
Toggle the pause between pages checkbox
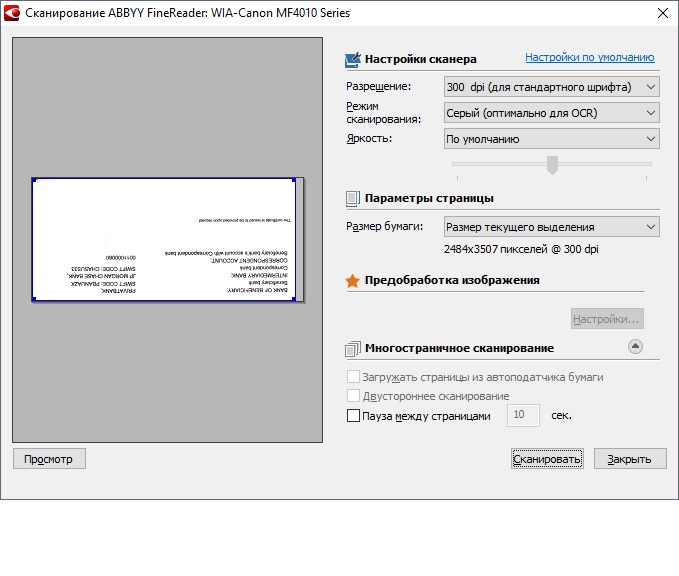(353, 416)
